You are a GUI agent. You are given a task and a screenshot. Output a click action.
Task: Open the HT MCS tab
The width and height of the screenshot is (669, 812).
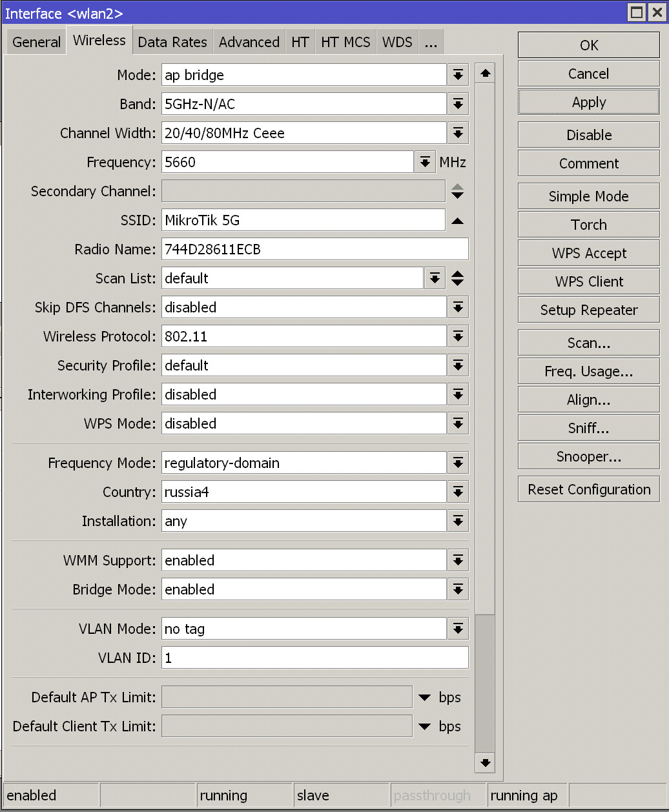coord(345,41)
